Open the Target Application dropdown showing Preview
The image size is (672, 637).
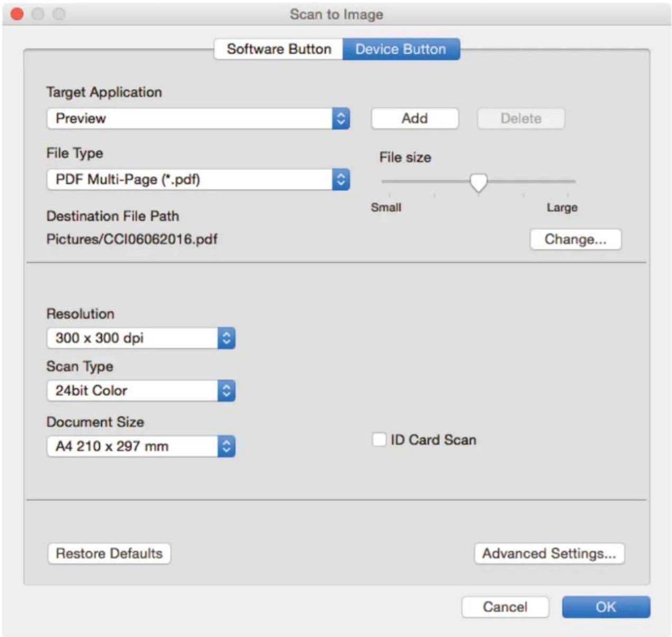click(x=198, y=118)
